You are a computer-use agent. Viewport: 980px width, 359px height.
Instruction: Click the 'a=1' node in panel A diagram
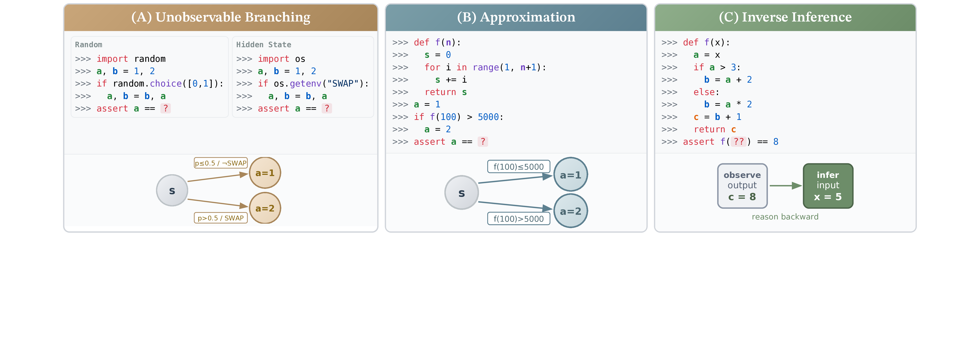[x=265, y=173]
